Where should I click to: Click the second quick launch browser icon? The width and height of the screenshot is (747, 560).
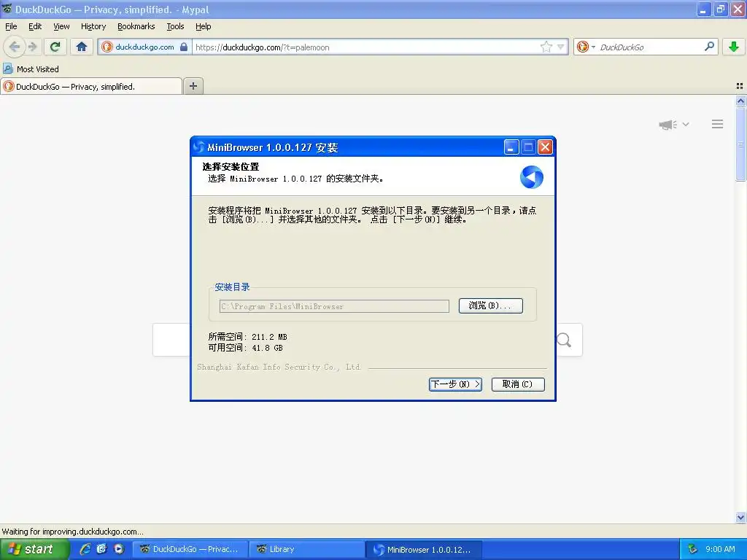click(x=101, y=549)
